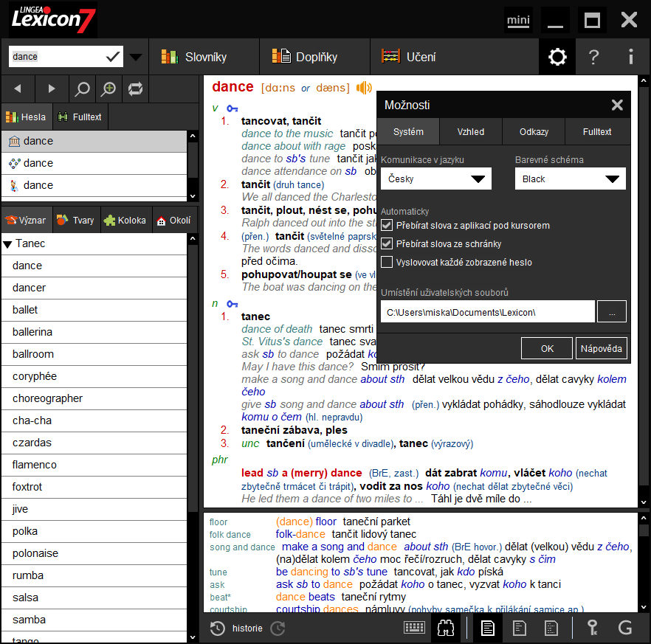This screenshot has width=651, height=644.
Task: Click the Google search icon at bottom right
Action: [627, 628]
